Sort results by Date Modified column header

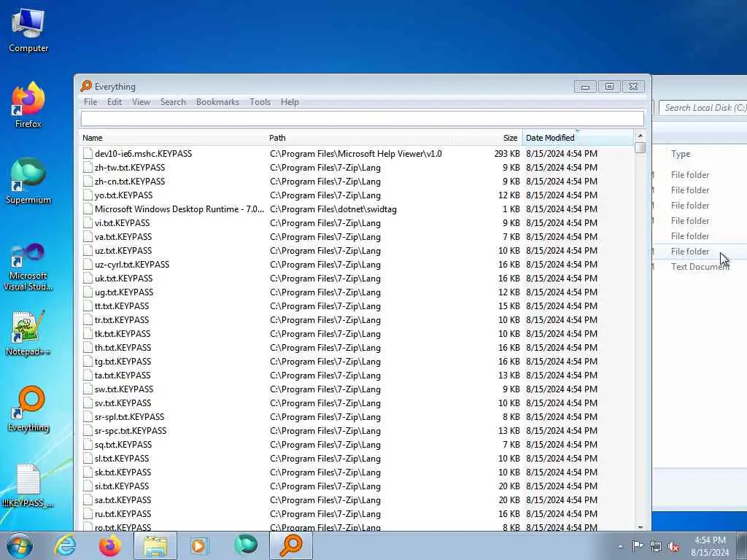pos(578,138)
